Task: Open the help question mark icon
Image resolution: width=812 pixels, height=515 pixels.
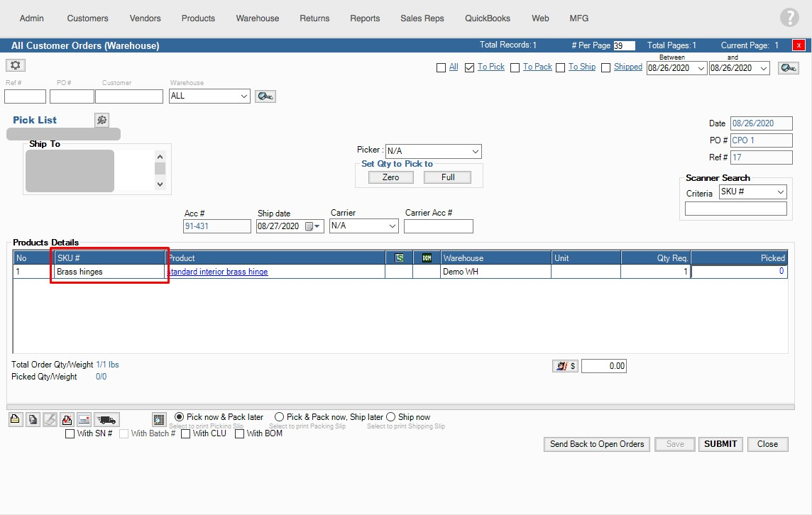Action: (789, 18)
